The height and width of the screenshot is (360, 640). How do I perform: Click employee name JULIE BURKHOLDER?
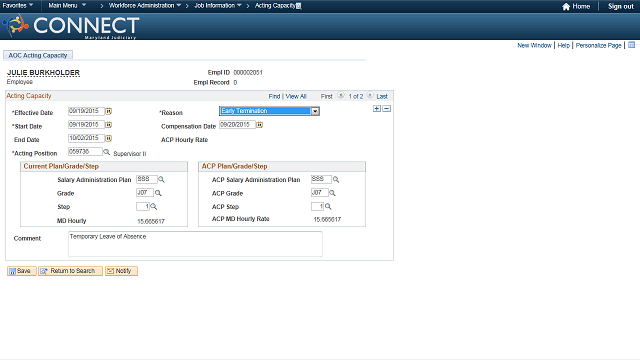coord(43,73)
